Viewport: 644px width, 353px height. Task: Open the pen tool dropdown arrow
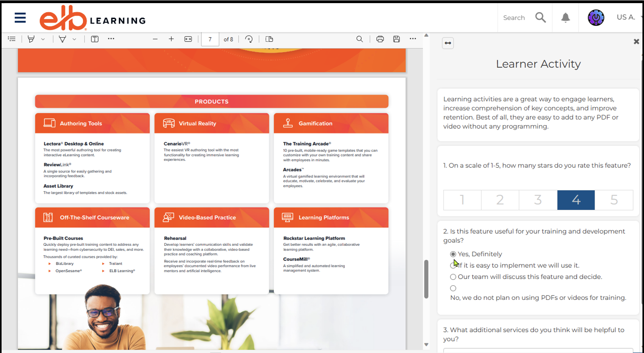pos(74,39)
